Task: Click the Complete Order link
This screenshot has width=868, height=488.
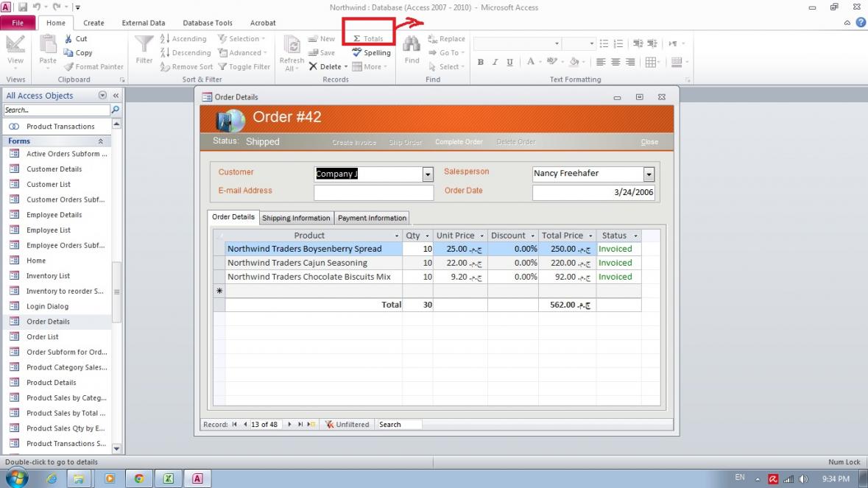Action: (459, 142)
